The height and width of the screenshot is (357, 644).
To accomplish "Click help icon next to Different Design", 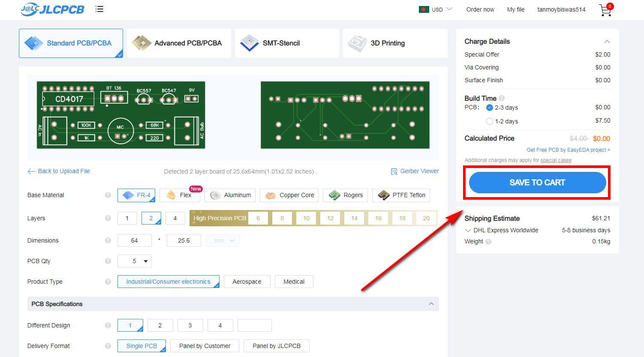I will click(x=108, y=325).
